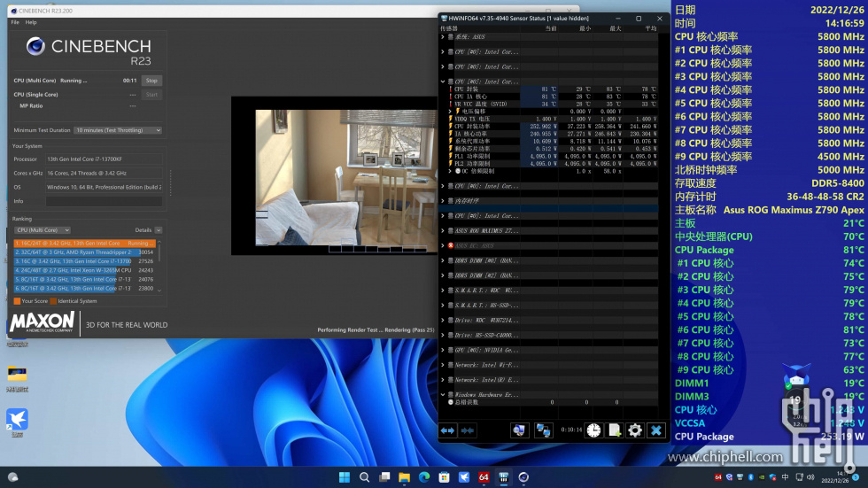Image resolution: width=868 pixels, height=488 pixels.
Task: Click Cinebench logo sphere icon
Action: [x=35, y=46]
